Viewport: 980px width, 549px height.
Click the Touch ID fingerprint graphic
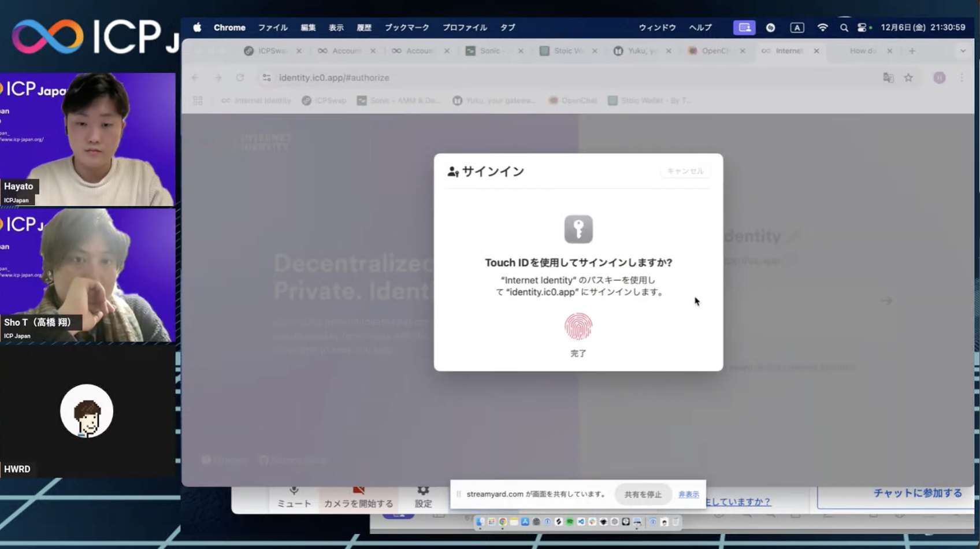[x=578, y=326]
